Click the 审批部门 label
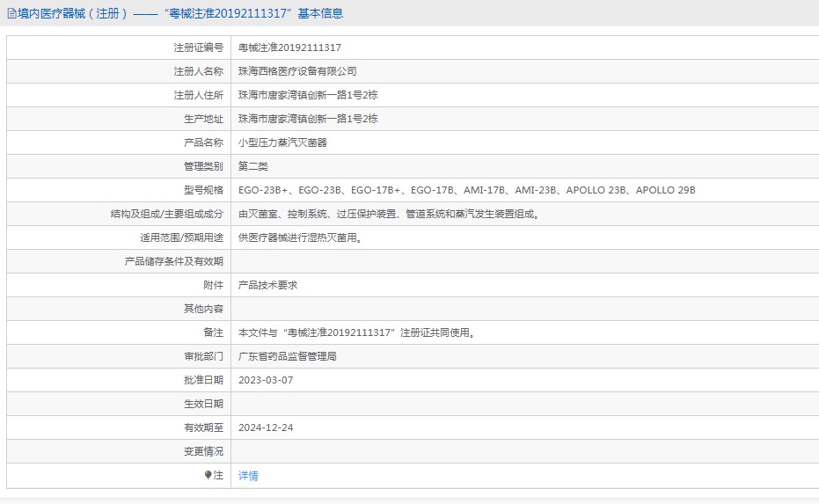This screenshot has height=504, width=819. (x=204, y=356)
